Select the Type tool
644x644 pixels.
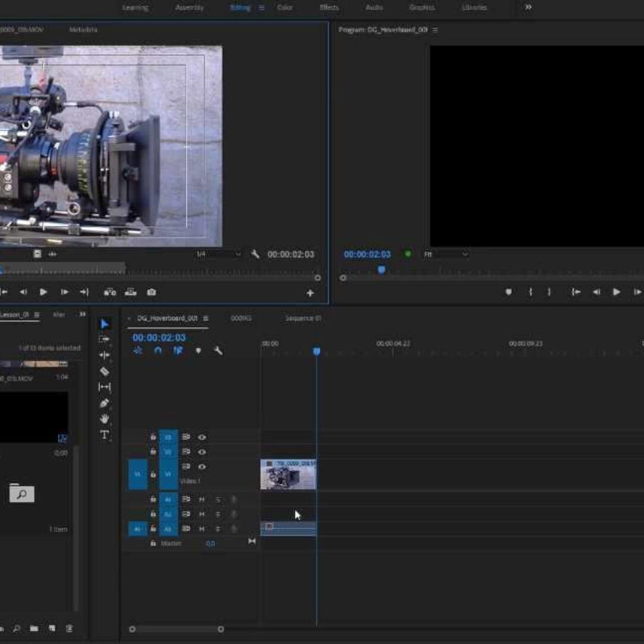(x=105, y=435)
